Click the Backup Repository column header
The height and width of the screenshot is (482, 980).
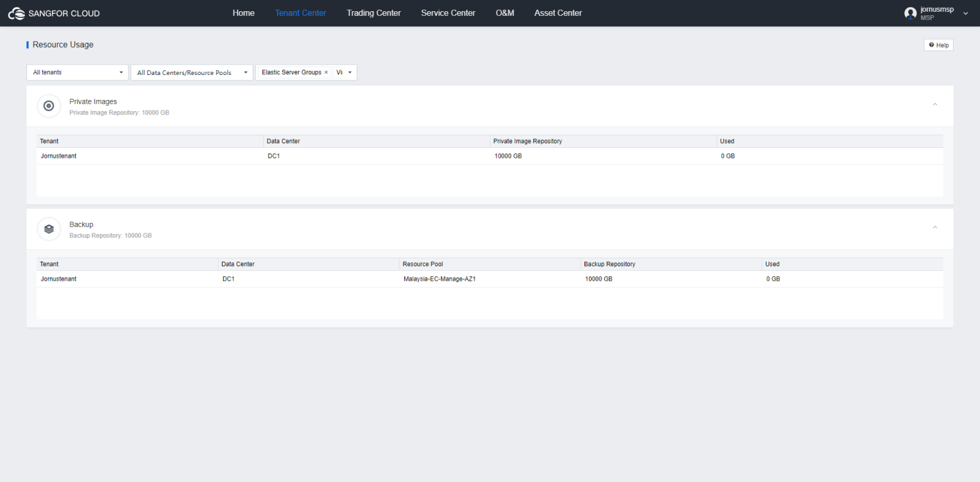[671, 264]
